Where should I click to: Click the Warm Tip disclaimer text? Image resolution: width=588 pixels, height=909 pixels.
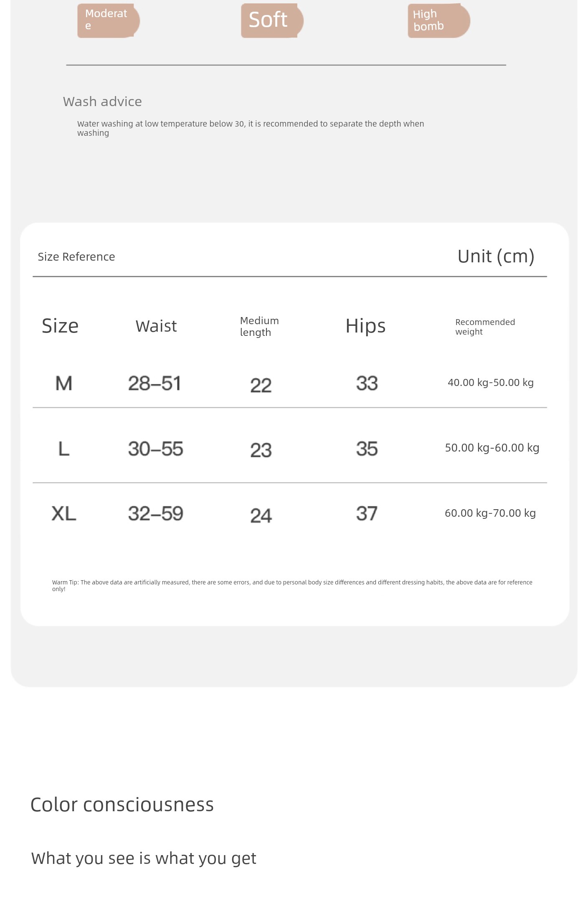(292, 585)
